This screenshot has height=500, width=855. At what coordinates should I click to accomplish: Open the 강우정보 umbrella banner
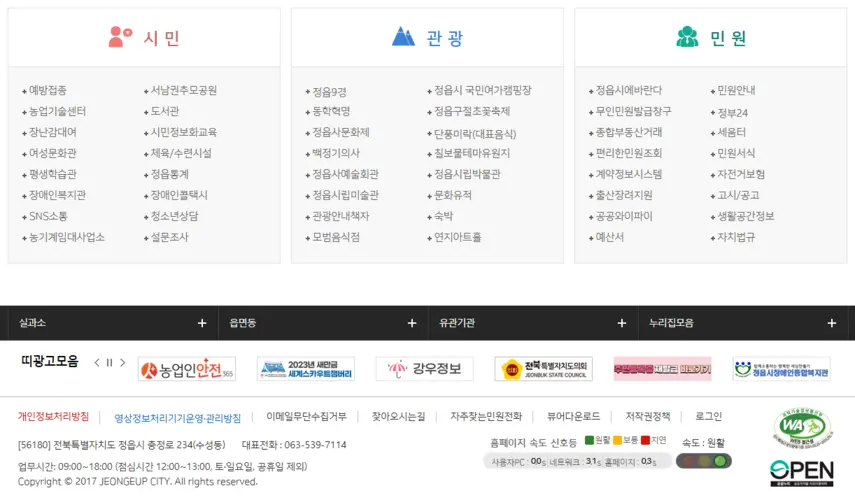(x=425, y=369)
